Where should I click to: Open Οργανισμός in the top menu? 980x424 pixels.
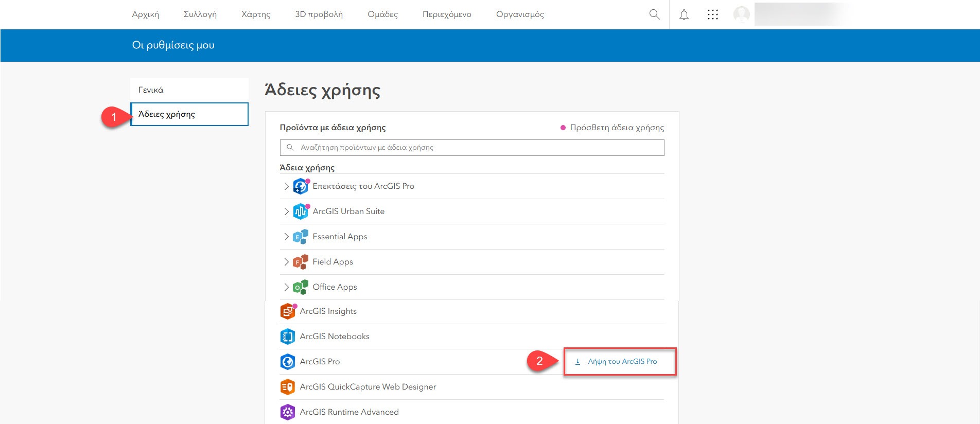pos(520,14)
